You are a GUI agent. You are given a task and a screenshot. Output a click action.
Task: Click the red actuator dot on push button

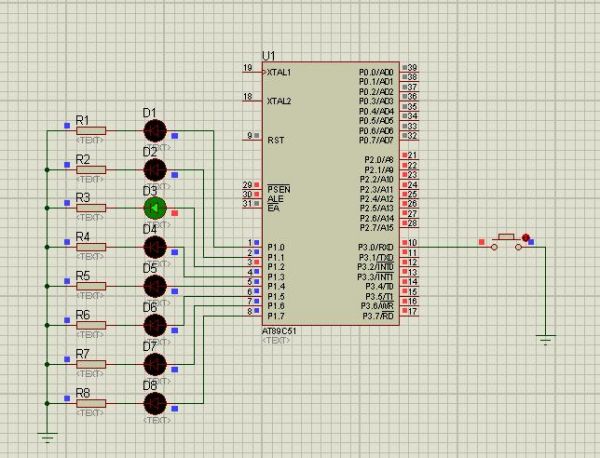527,239
